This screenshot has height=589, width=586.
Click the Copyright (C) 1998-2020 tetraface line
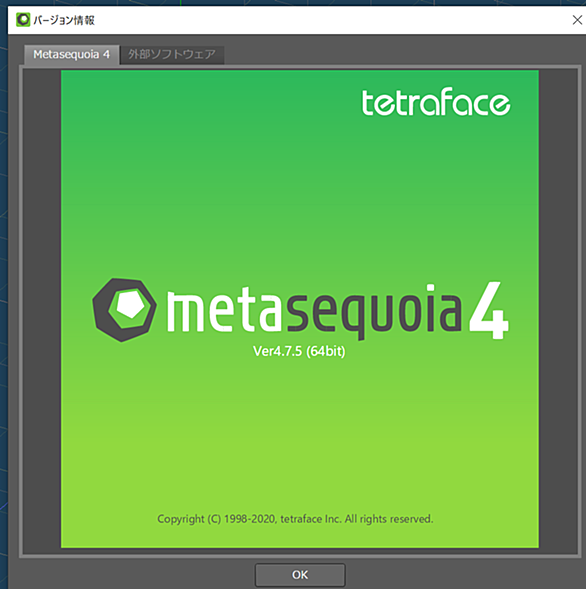click(295, 519)
